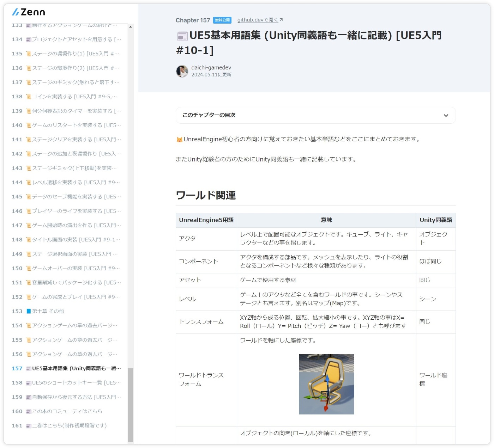Click the document icon beside chapter 133
Image resolution: width=494 pixels, height=448 pixels.
click(28, 25)
